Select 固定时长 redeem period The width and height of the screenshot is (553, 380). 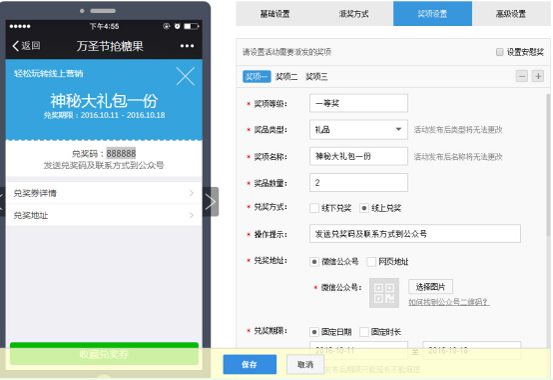tap(364, 332)
